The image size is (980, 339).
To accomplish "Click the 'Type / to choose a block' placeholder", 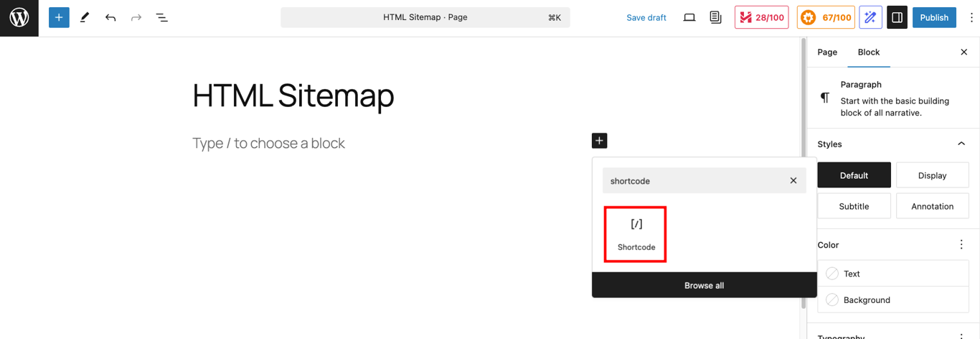I will pyautogui.click(x=268, y=143).
